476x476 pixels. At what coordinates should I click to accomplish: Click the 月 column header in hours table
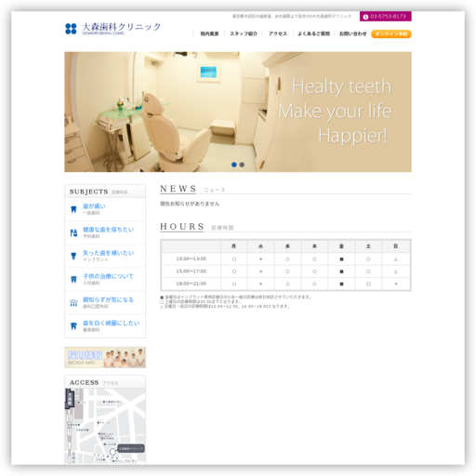click(x=234, y=246)
